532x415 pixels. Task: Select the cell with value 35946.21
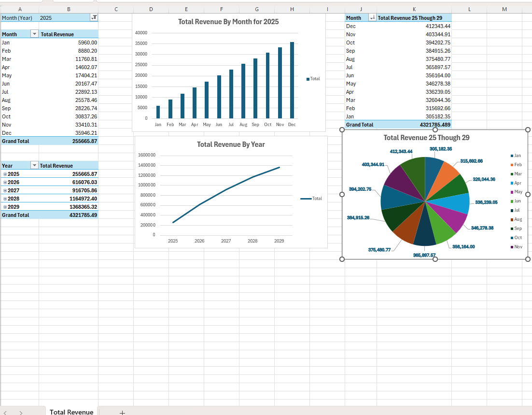(x=69, y=133)
